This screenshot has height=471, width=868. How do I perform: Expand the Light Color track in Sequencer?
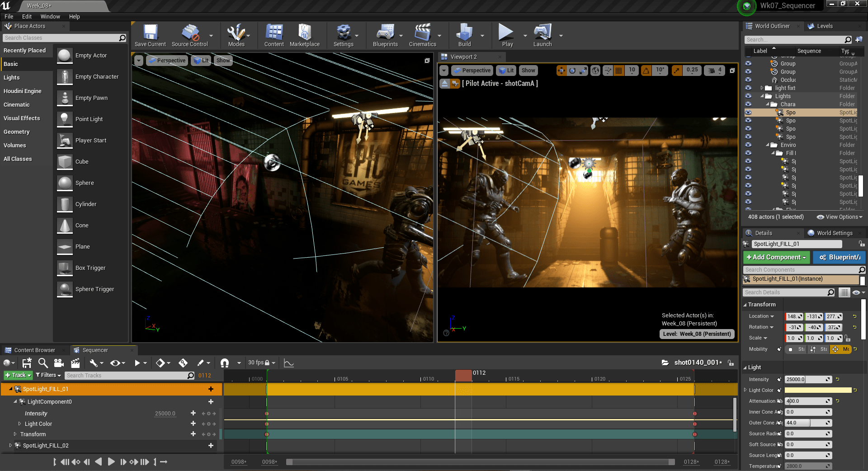click(19, 424)
